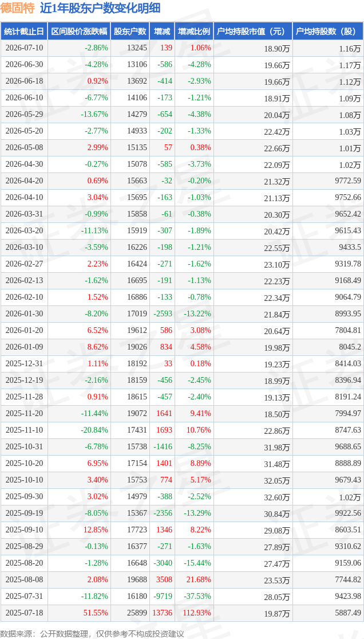Click the 增减 column header
Screen dimensions: 364x639
point(162,31)
